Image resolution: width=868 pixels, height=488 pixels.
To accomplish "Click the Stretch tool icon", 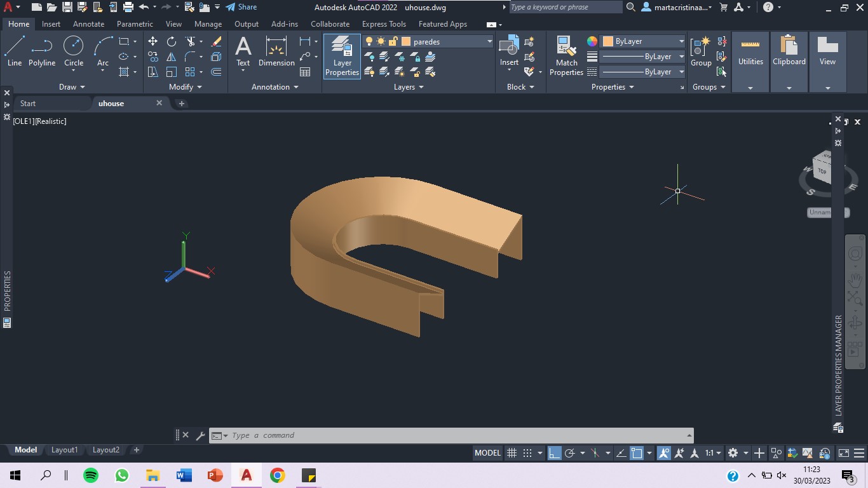I will (x=153, y=72).
